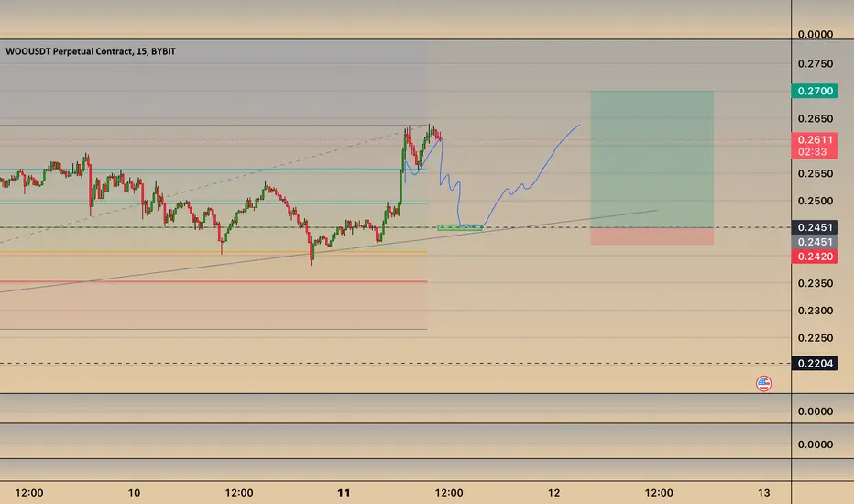854x504 pixels.
Task: Click the black 0.2451 price label
Action: (815, 227)
